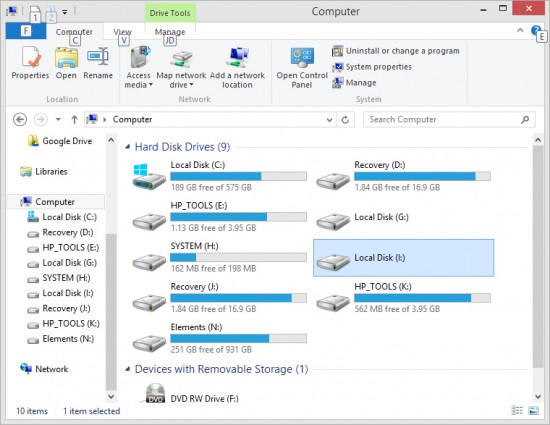Open System properties from the ribbon
550x425 pixels.
[x=372, y=67]
